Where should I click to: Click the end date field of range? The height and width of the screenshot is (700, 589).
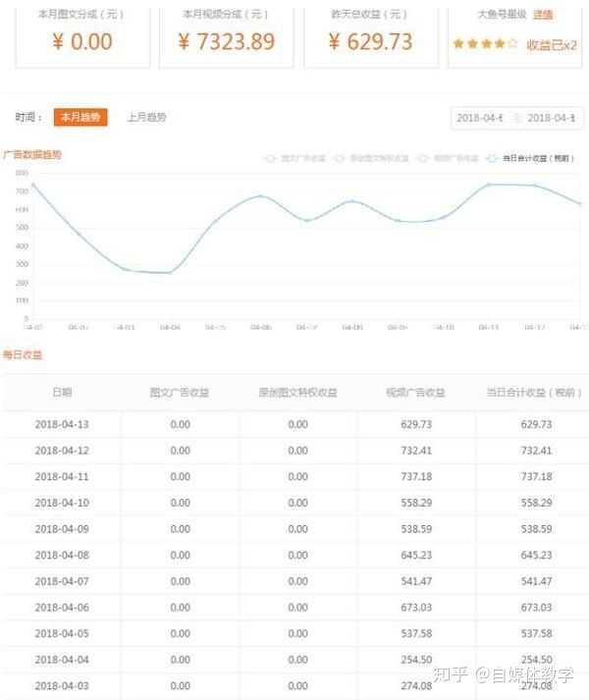pos(551,118)
